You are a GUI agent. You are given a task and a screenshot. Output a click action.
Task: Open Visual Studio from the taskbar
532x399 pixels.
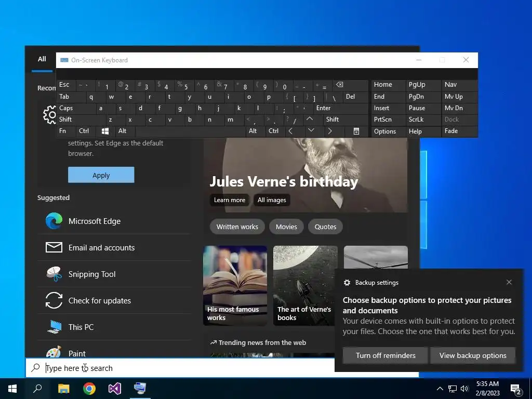tap(115, 389)
